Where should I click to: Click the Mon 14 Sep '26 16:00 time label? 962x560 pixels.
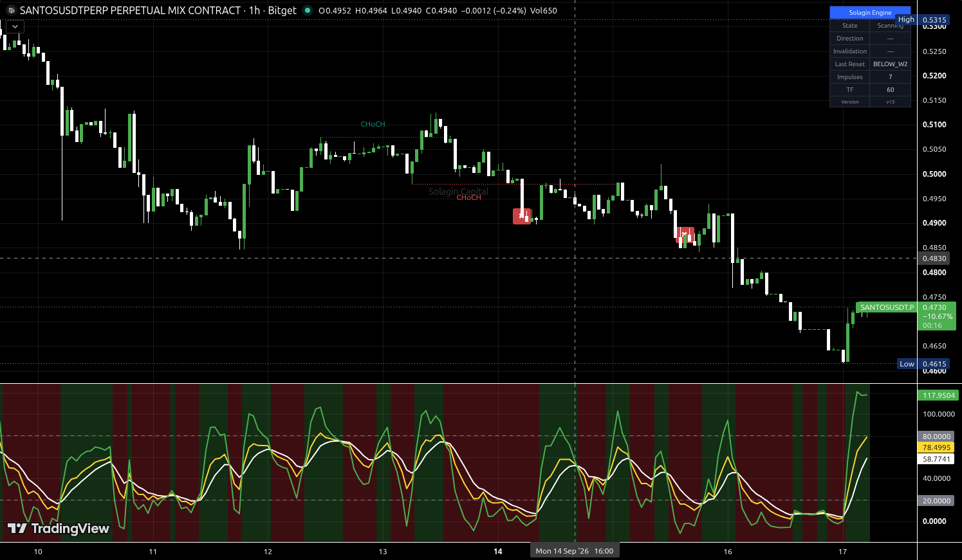click(x=575, y=551)
